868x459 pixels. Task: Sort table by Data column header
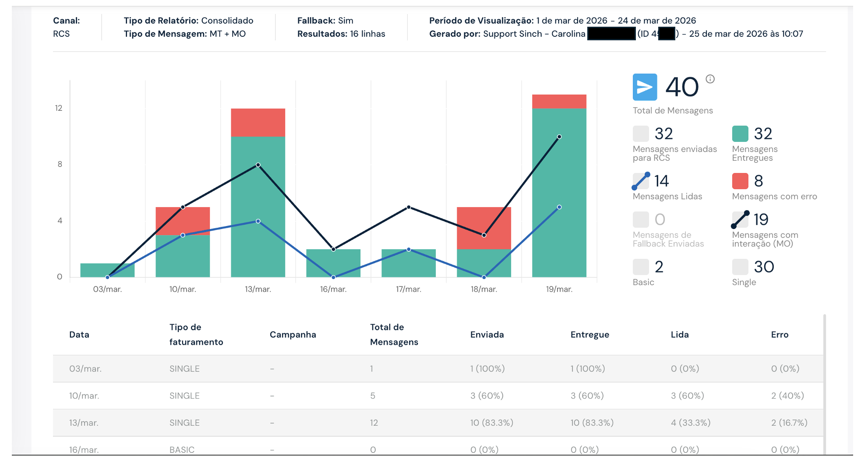pyautogui.click(x=79, y=335)
